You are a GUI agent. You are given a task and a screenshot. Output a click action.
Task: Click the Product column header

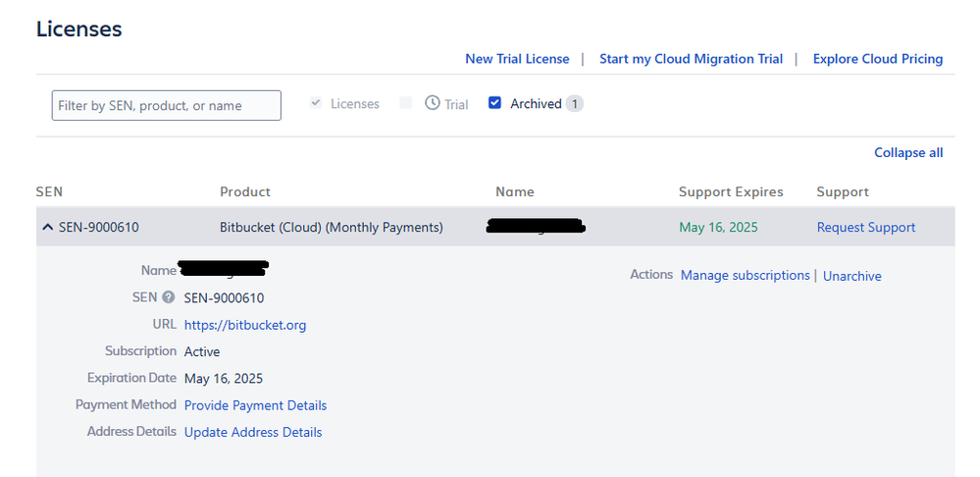pos(245,192)
